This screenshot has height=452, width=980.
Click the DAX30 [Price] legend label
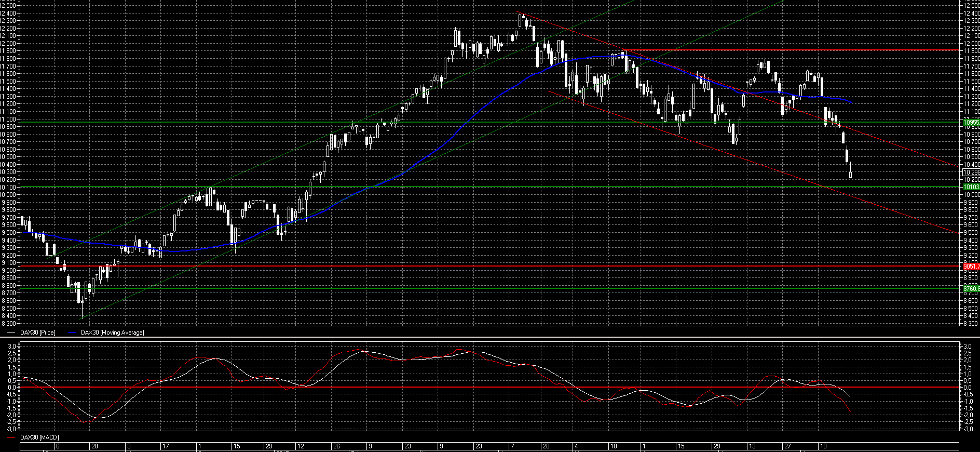(x=37, y=333)
